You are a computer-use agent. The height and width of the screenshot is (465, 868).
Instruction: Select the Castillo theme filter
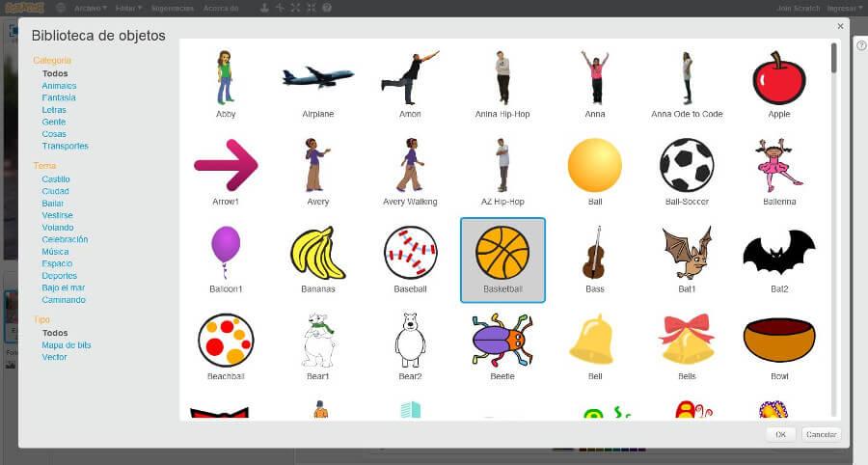56,179
